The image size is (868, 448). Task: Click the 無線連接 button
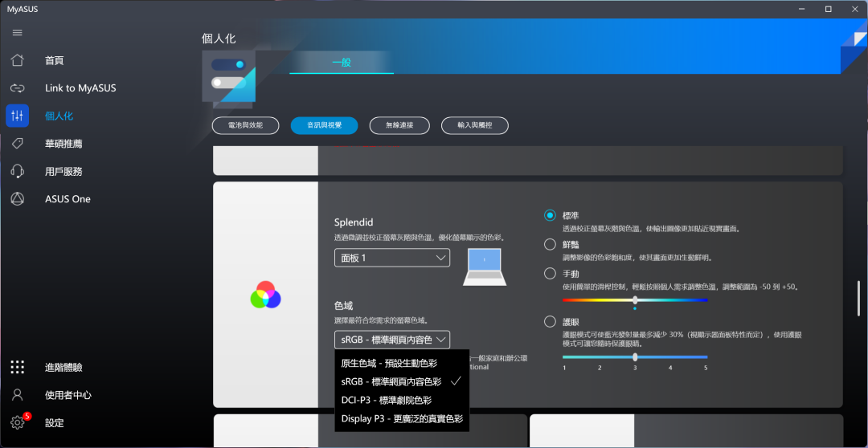[x=399, y=125]
